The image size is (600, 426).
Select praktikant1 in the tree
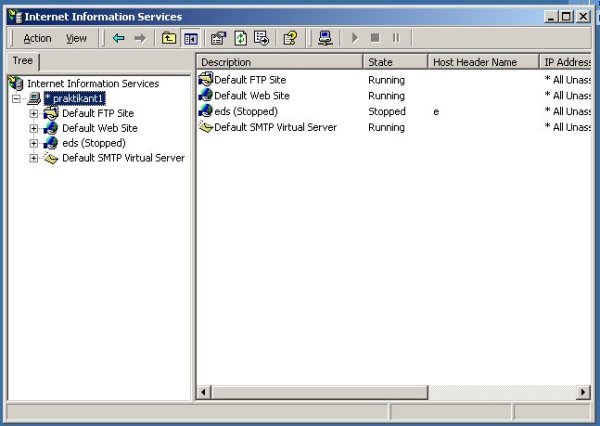tap(74, 99)
